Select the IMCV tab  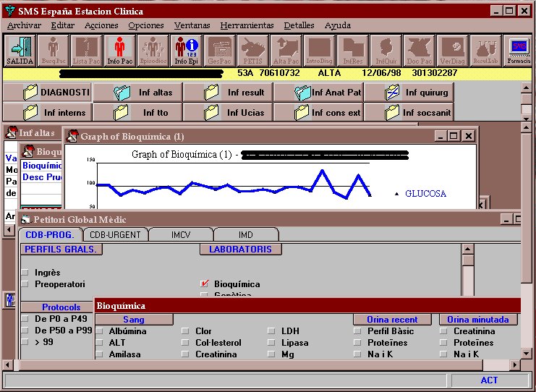click(180, 234)
